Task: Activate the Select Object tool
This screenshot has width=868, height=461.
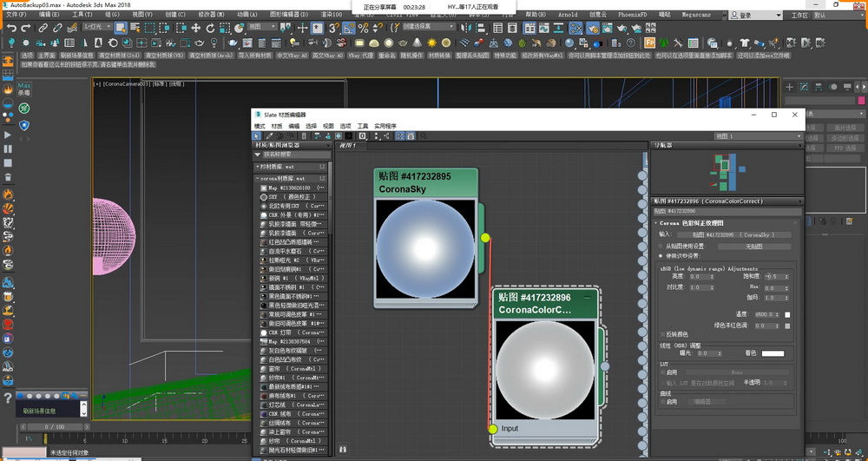Action: tap(121, 28)
